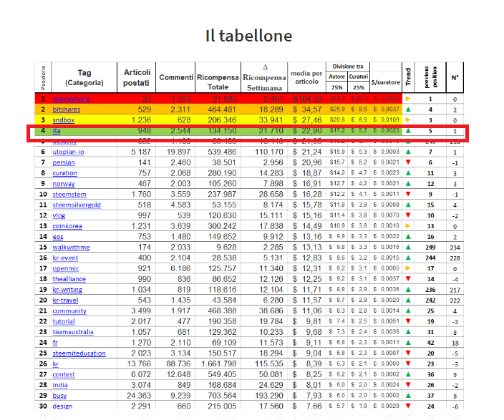Open the teamaustralia tag link
This screenshot has width=504, height=420.
[x=73, y=332]
